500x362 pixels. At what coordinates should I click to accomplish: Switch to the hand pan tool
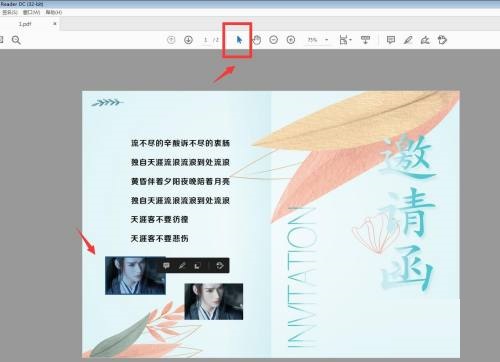click(256, 40)
